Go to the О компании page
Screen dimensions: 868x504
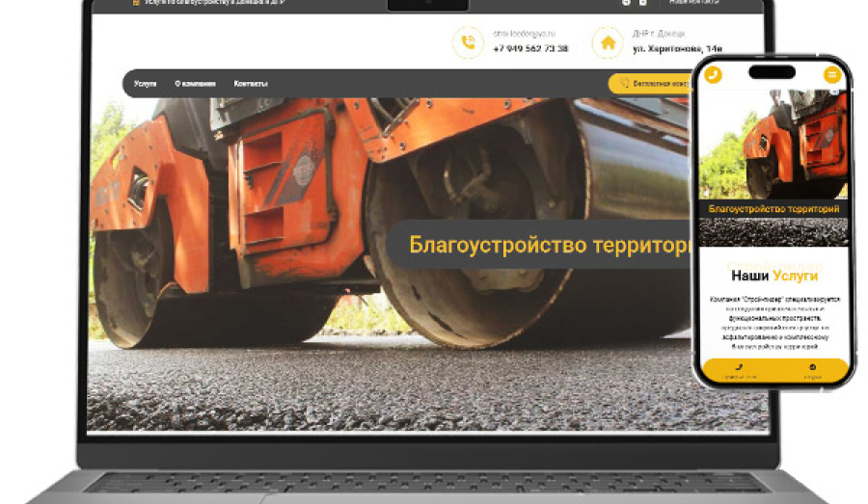[195, 84]
